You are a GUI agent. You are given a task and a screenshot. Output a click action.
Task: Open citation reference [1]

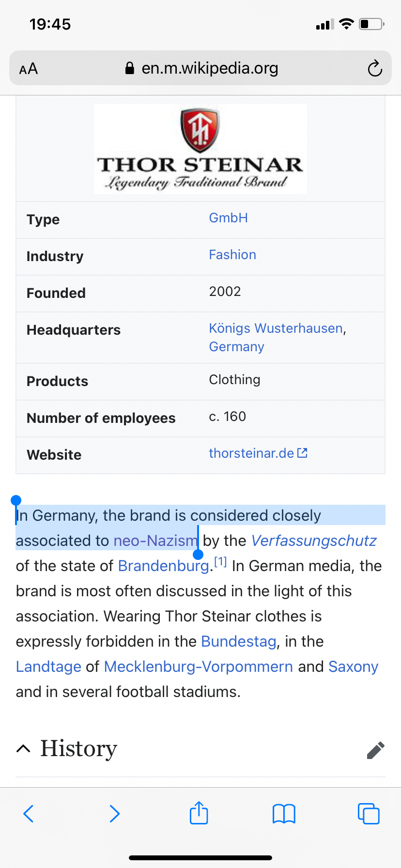pyautogui.click(x=220, y=562)
